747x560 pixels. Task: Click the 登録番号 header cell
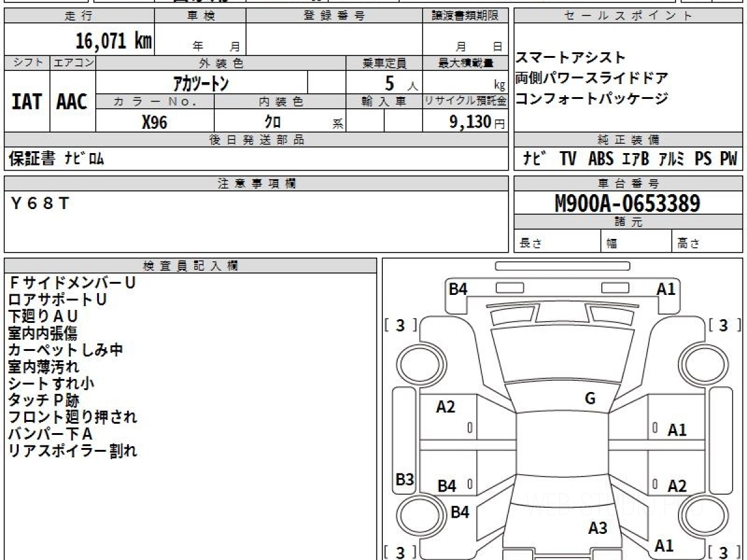click(334, 16)
